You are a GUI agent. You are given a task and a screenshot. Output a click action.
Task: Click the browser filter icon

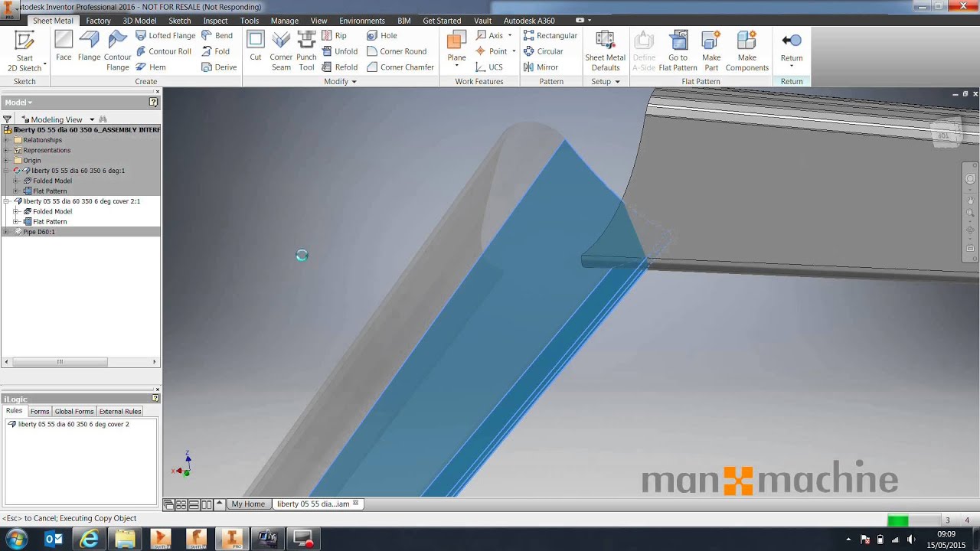(7, 119)
